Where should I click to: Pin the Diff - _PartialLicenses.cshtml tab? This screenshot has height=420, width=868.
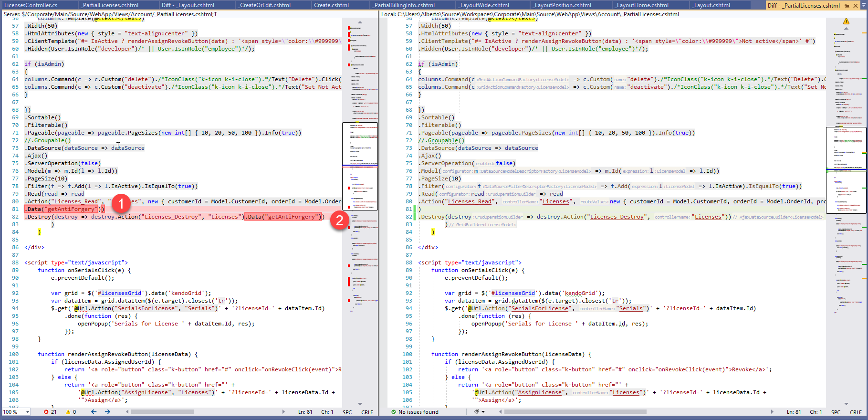coord(847,5)
